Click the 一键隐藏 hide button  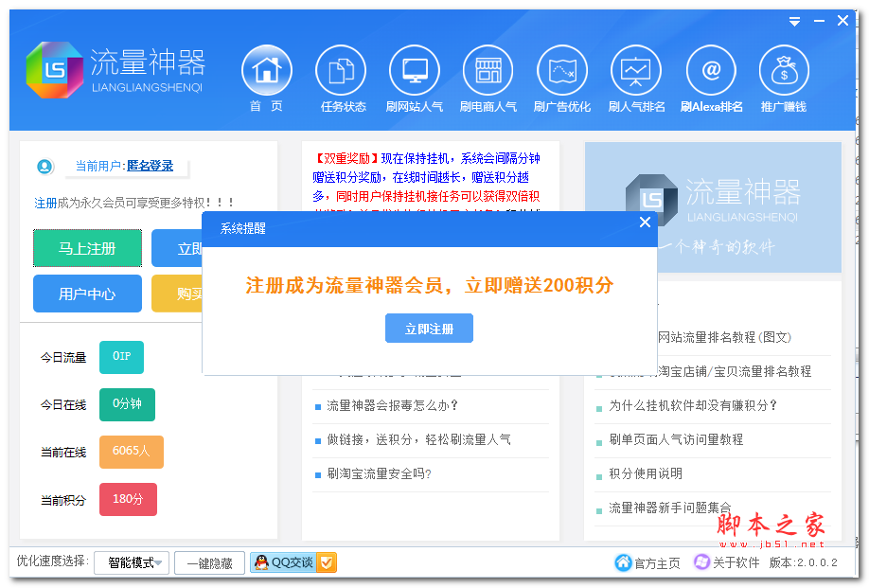pos(209,562)
